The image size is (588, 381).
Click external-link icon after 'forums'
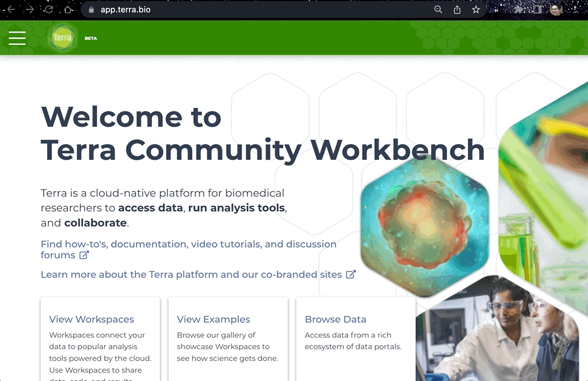click(84, 255)
